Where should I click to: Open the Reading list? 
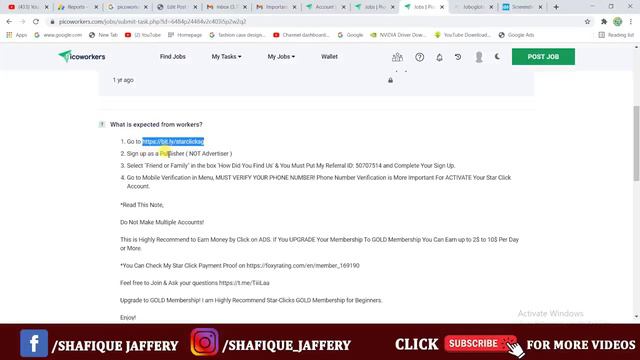click(616, 35)
